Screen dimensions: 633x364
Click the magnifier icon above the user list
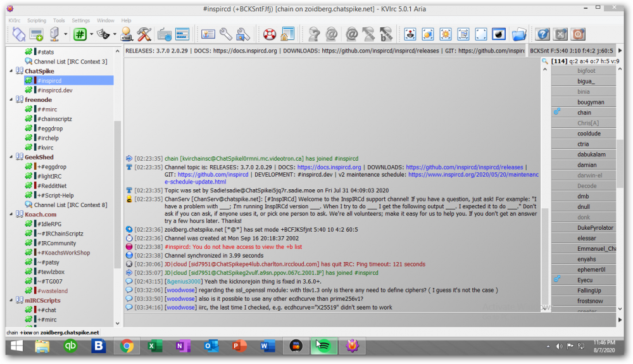[545, 61]
